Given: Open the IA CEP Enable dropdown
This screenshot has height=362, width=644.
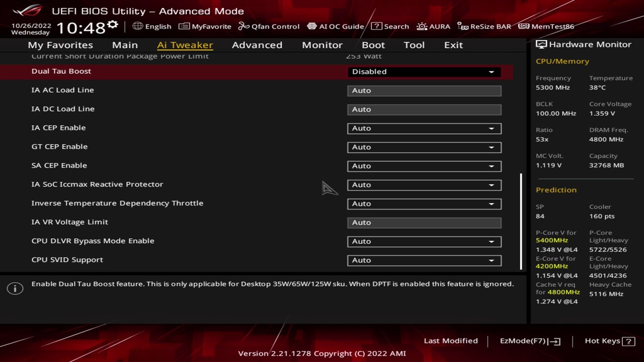Looking at the screenshot, I should point(424,128).
